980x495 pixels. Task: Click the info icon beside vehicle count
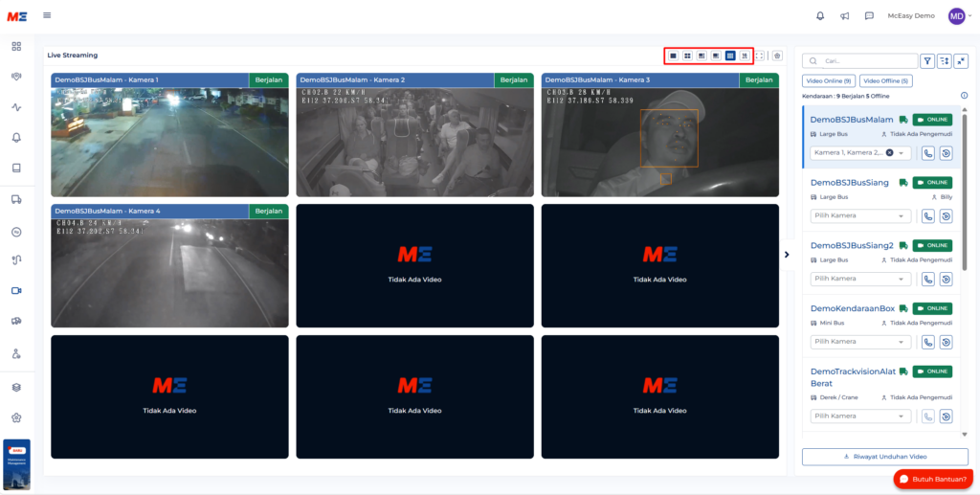click(x=964, y=96)
